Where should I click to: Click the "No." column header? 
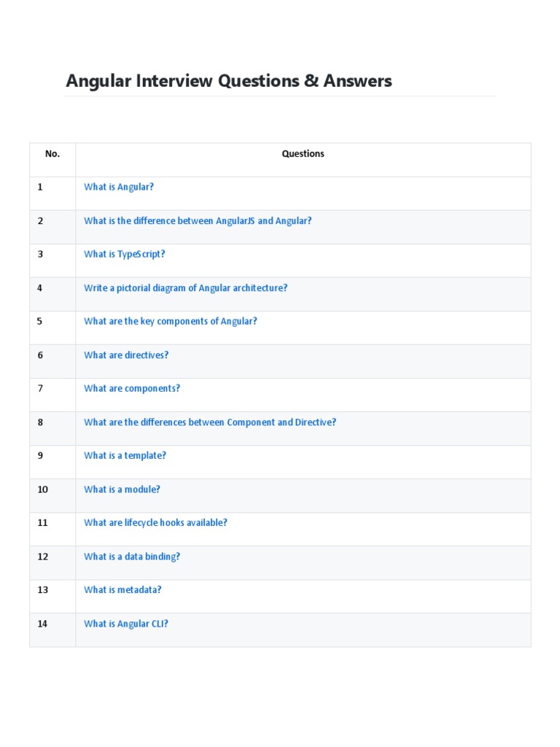[52, 154]
